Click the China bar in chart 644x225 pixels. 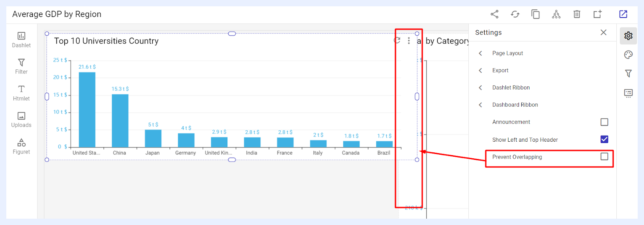[120, 121]
